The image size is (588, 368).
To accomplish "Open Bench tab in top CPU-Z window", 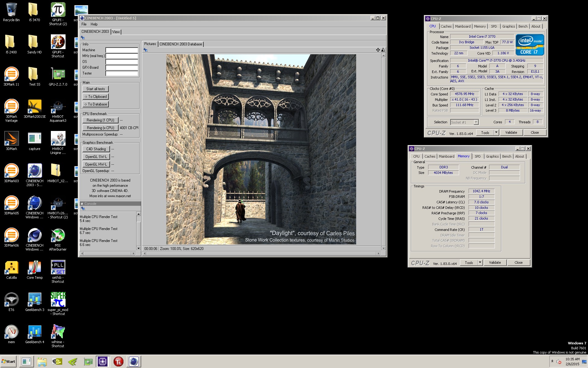I will pyautogui.click(x=523, y=26).
